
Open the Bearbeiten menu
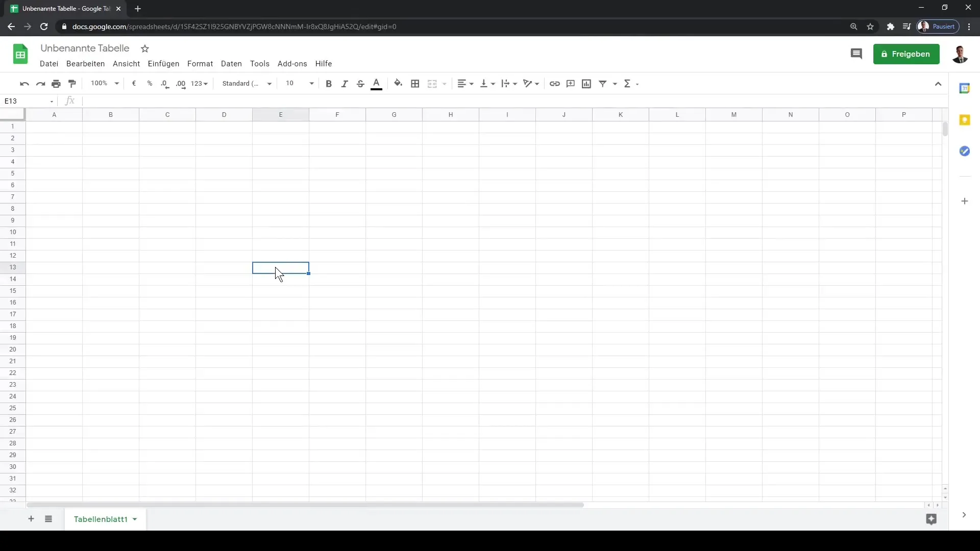[x=85, y=64]
